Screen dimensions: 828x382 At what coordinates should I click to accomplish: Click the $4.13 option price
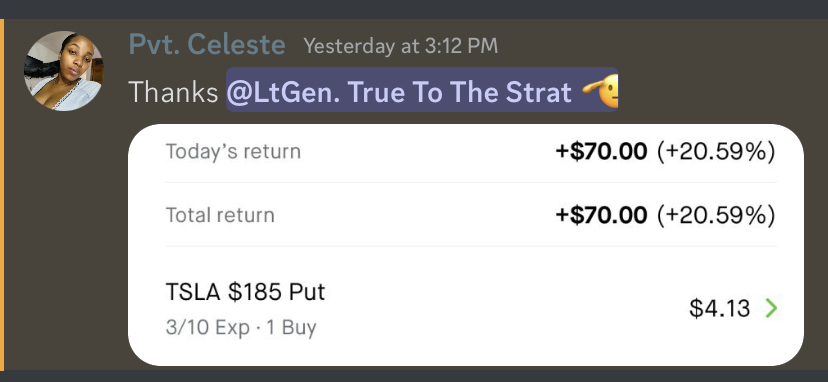(719, 309)
